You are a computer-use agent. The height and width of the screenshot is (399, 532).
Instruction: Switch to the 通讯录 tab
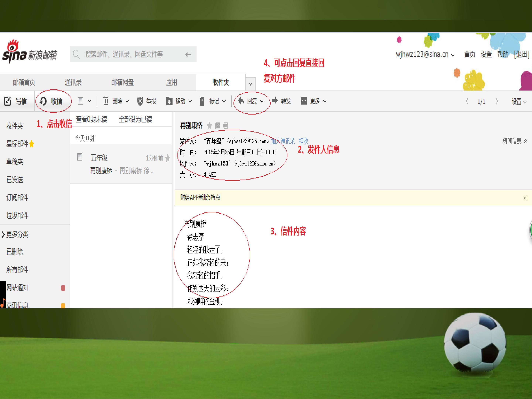(x=73, y=83)
